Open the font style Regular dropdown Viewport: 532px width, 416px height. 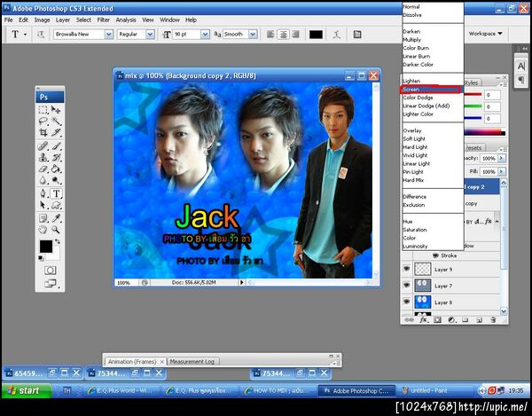click(150, 35)
